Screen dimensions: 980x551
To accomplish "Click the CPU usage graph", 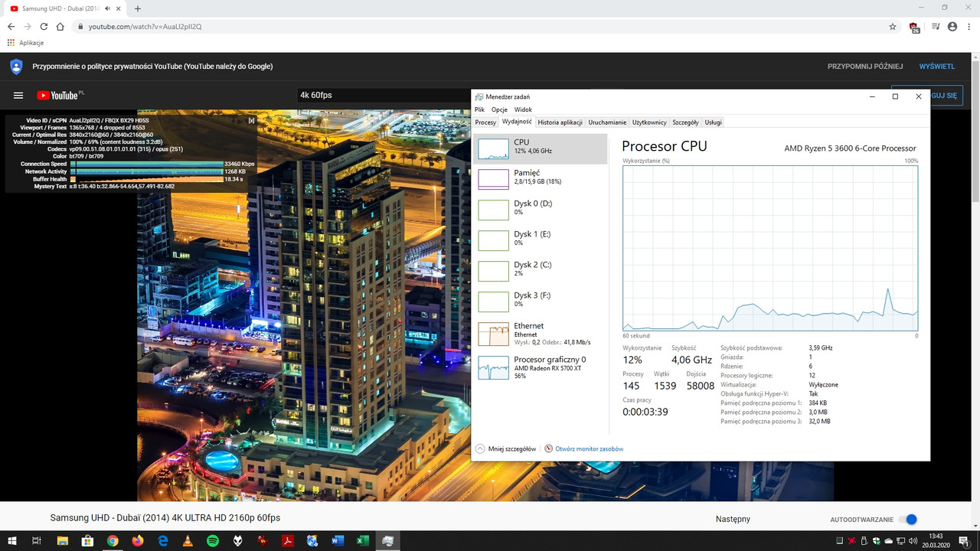I will 770,248.
